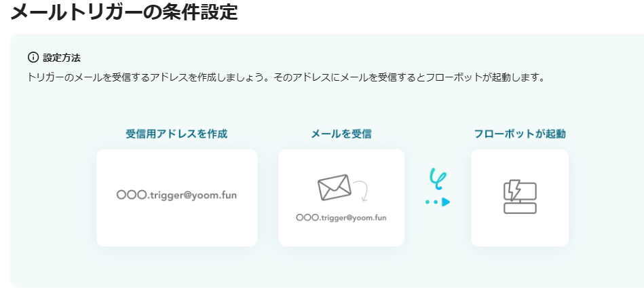Click the OOO circles in the first card's address
This screenshot has width=644, height=300.
(x=132, y=195)
